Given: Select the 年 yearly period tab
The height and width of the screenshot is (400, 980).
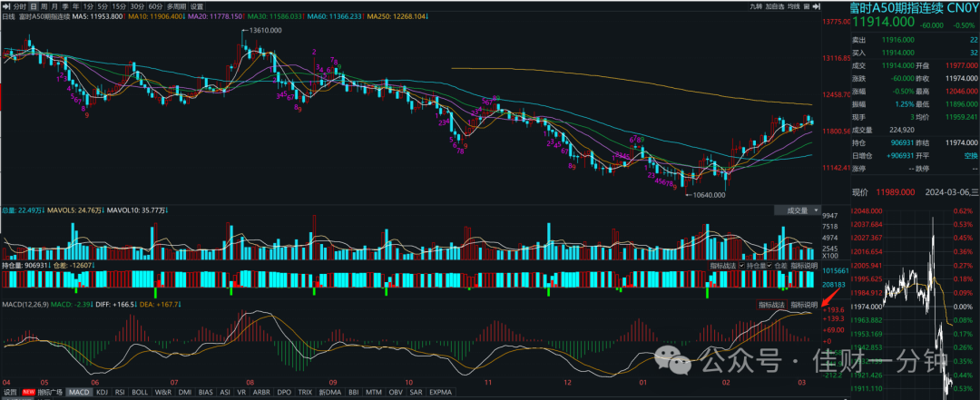Looking at the screenshot, I should coord(75,6).
